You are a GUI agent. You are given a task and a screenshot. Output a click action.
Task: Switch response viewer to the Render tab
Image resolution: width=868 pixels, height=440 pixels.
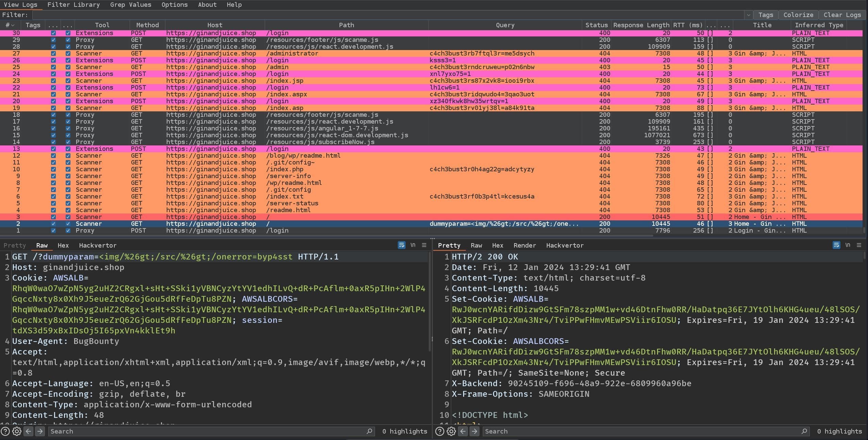click(524, 245)
